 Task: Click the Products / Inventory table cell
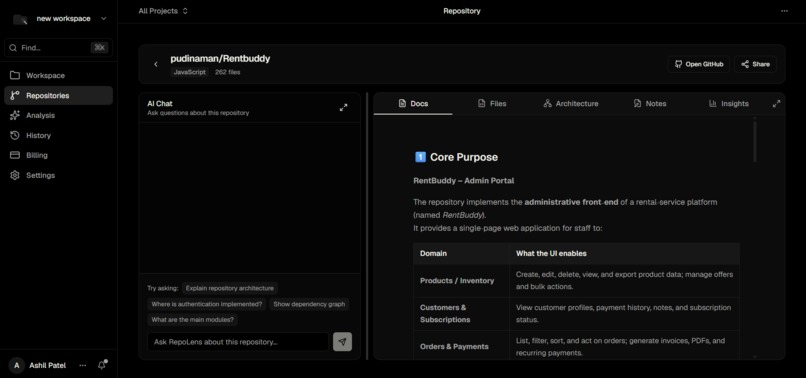click(462, 281)
